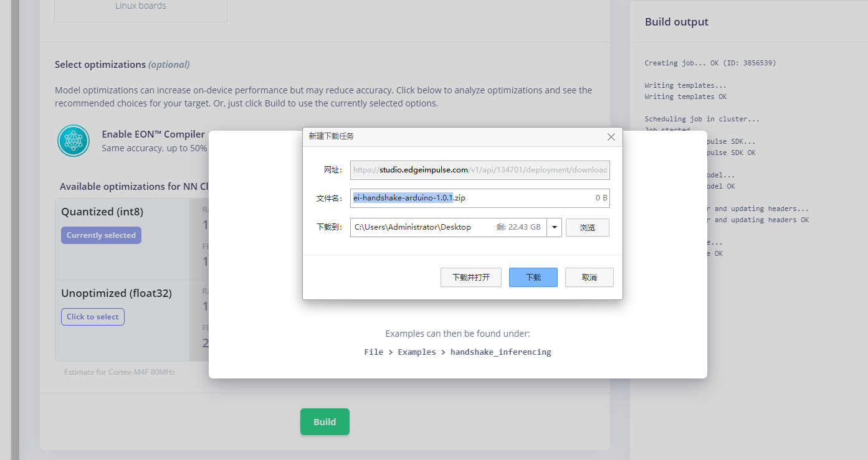This screenshot has width=868, height=460.
Task: Cancel the download with 取消 button
Action: [589, 278]
